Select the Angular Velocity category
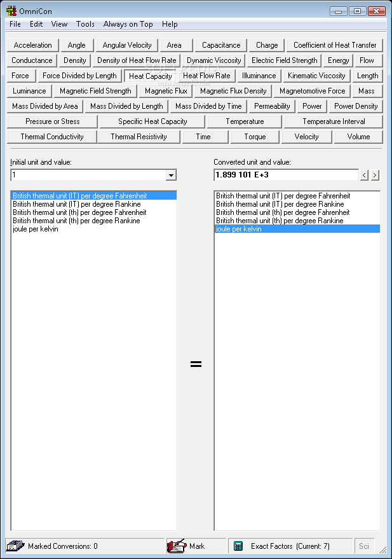This screenshot has height=559, width=392. 127,45
